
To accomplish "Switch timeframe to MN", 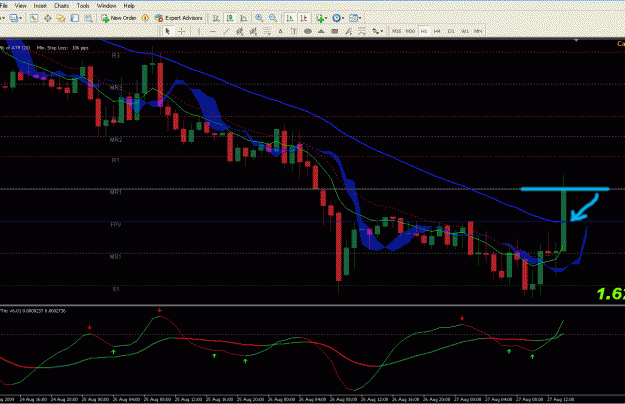I will click(478, 31).
